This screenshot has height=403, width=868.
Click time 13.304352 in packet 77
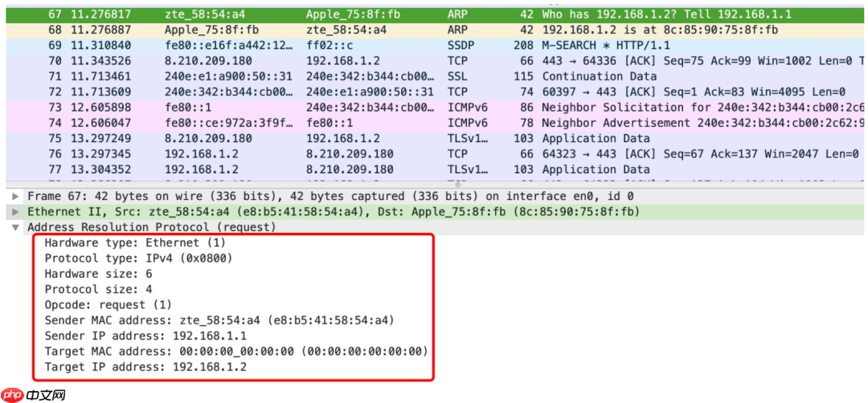click(100, 169)
